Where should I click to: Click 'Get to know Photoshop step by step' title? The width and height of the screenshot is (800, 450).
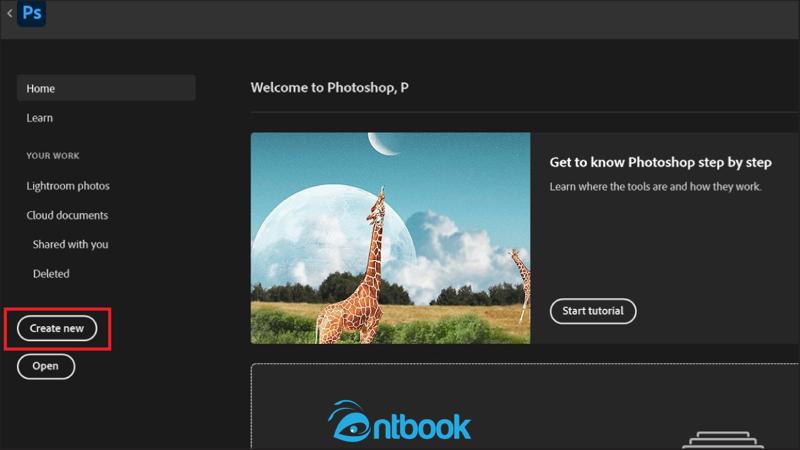[x=660, y=162]
